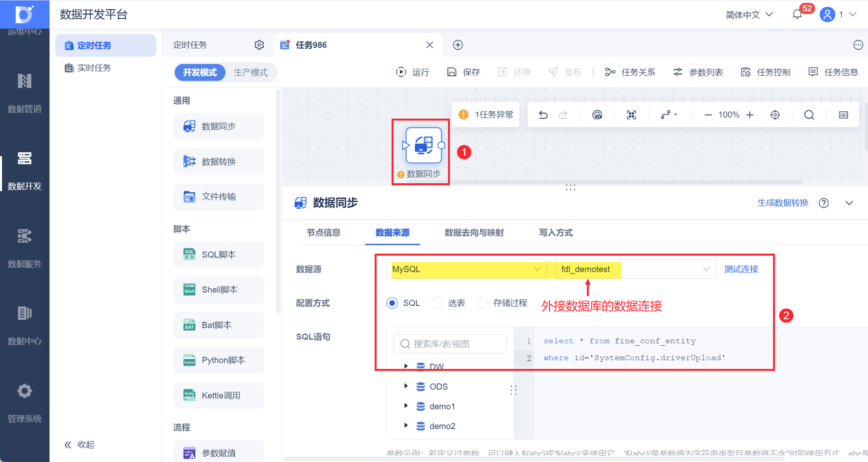This screenshot has height=462, width=868.
Task: Click the fit-to-screen icon in canvas toolbar
Action: tap(631, 115)
